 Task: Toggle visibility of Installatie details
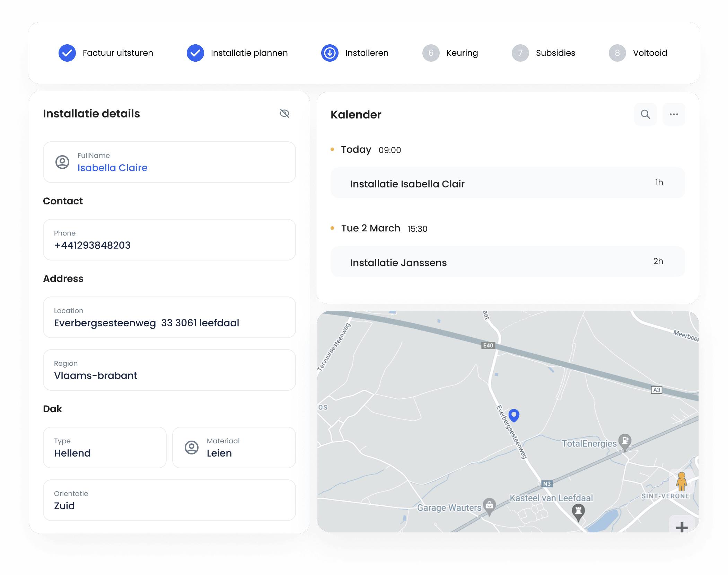click(x=284, y=113)
